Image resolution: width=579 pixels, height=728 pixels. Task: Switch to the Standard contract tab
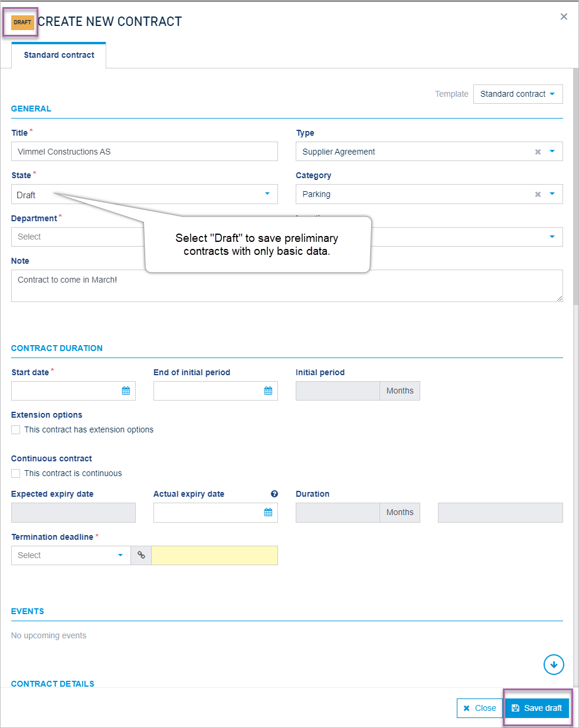tap(59, 55)
